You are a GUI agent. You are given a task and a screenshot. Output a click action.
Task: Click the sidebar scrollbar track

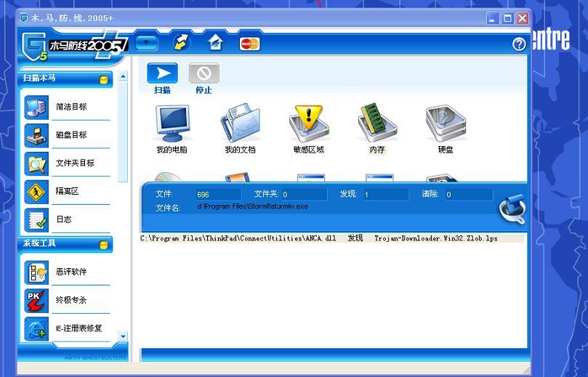point(123,131)
